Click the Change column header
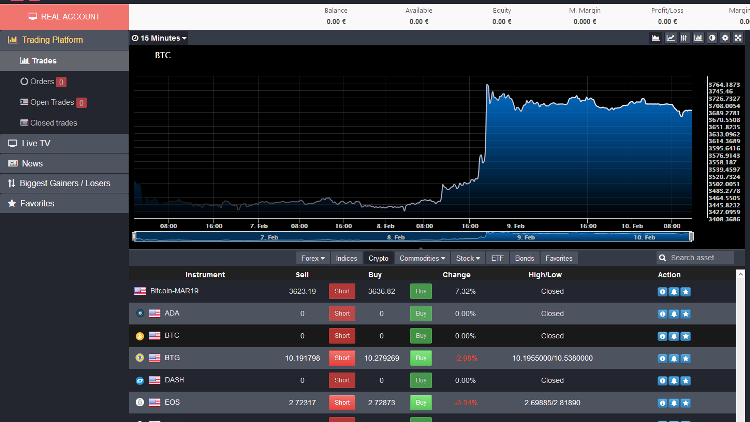The width and height of the screenshot is (750, 422). (456, 275)
